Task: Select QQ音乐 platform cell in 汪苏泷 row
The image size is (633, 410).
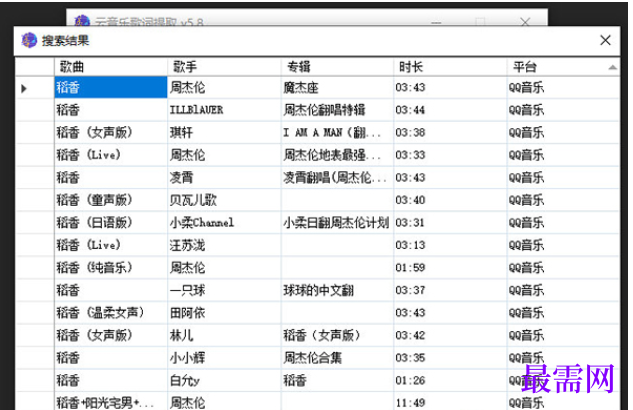Action: click(x=563, y=245)
